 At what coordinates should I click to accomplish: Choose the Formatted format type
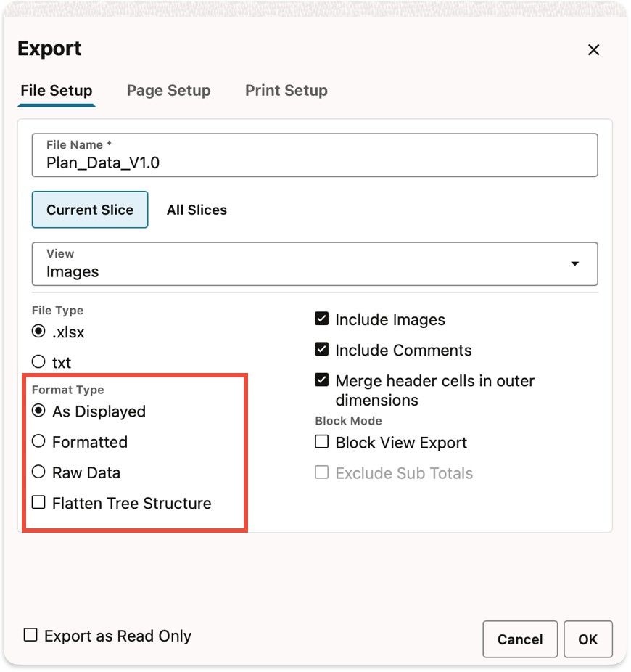[x=38, y=442]
